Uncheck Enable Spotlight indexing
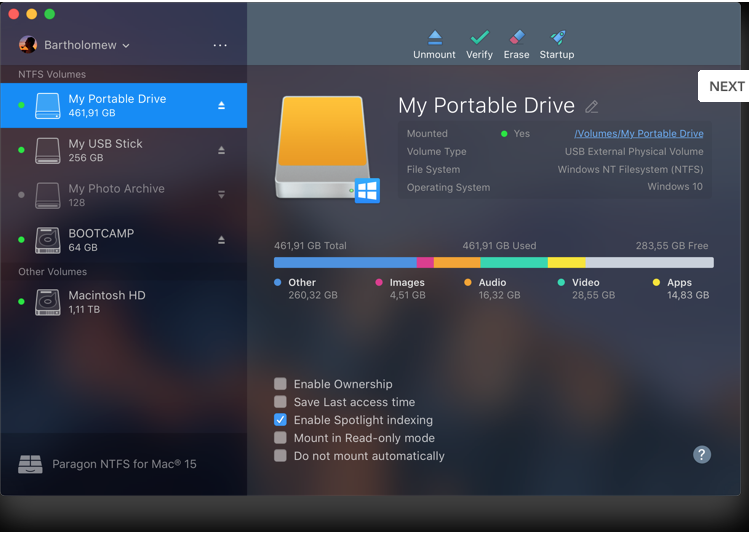 [280, 420]
